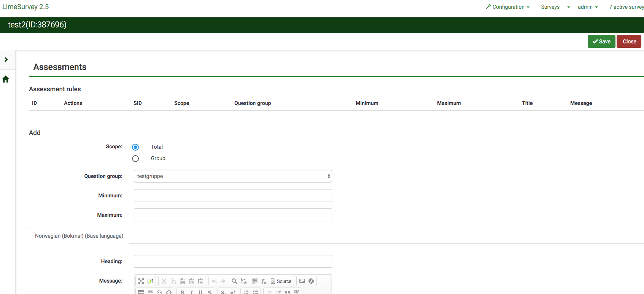Toggle Source view in the message editor
Image resolution: width=644 pixels, height=294 pixels.
pyautogui.click(x=281, y=281)
